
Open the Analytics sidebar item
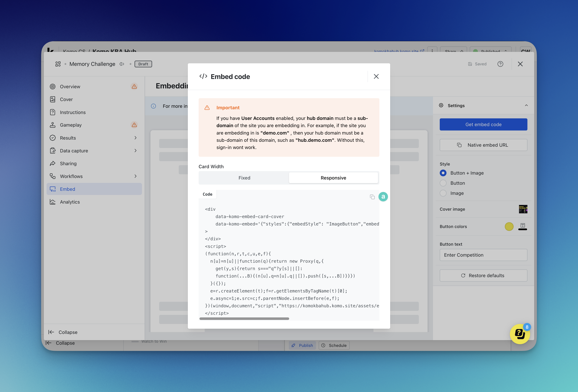[x=70, y=202]
